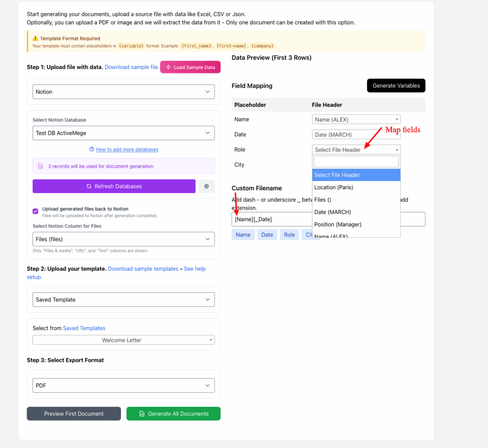Open the Saved Template dropdown

123,300
